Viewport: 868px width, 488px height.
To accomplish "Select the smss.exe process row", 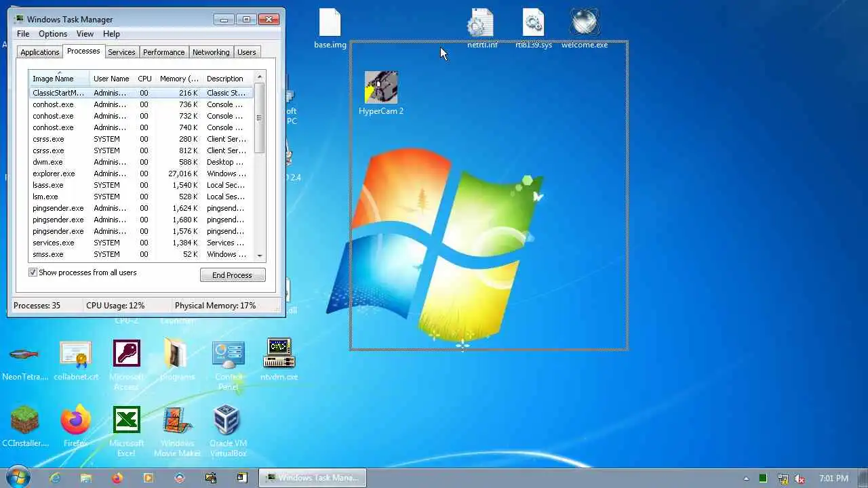I will [141, 254].
